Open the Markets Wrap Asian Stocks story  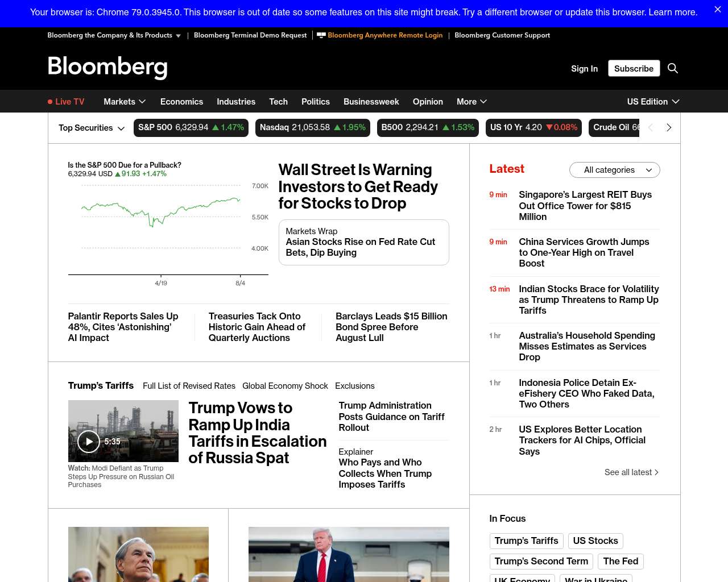(364, 242)
